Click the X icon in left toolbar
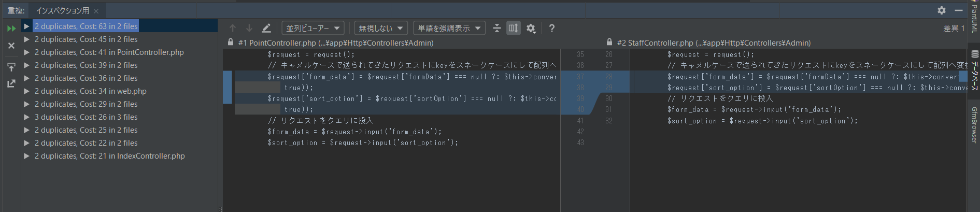 pyautogui.click(x=11, y=46)
